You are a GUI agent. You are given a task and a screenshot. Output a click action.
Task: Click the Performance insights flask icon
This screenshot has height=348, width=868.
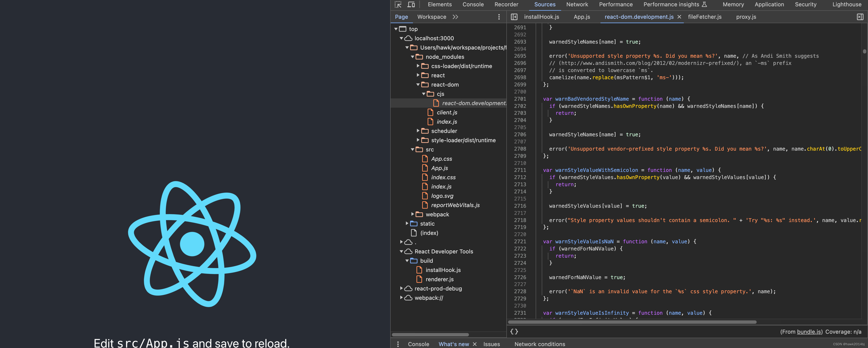(x=704, y=4)
